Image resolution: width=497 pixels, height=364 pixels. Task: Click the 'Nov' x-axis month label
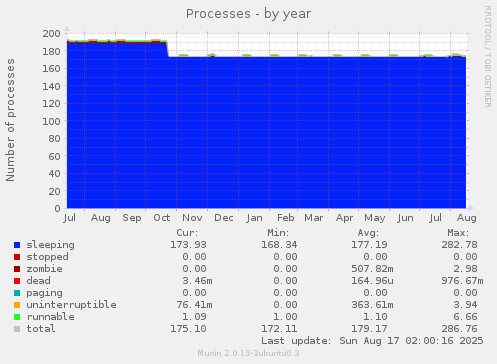192,218
